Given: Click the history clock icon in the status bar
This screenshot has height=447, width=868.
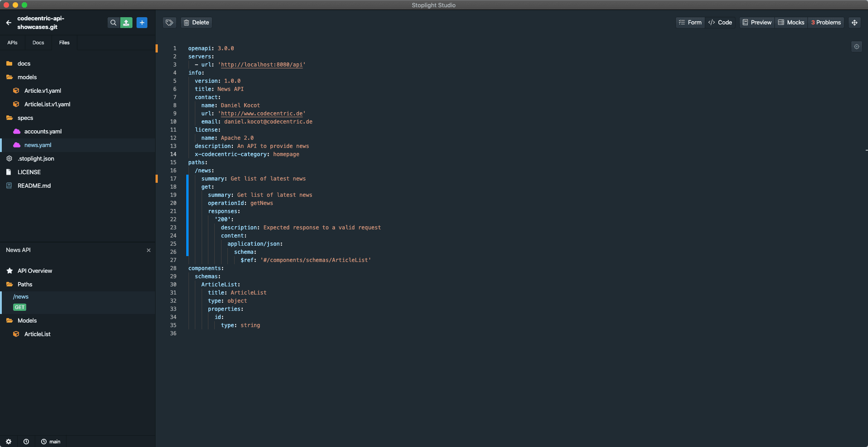Looking at the screenshot, I should pos(26,442).
